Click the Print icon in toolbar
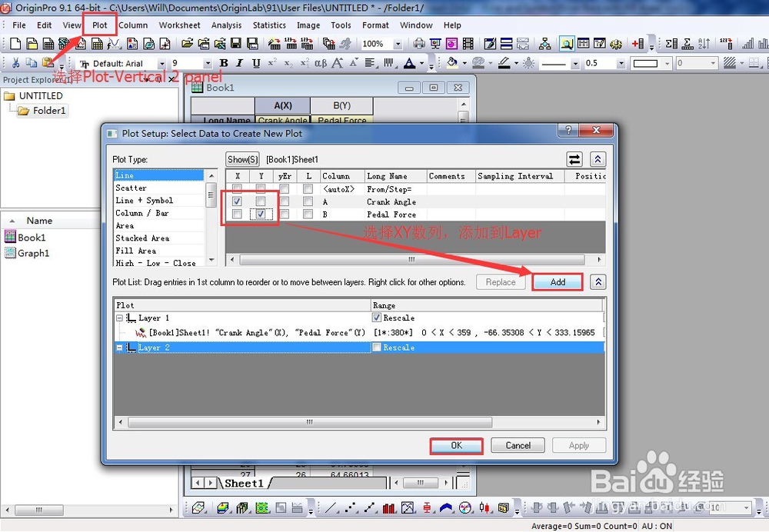 pyautogui.click(x=419, y=44)
